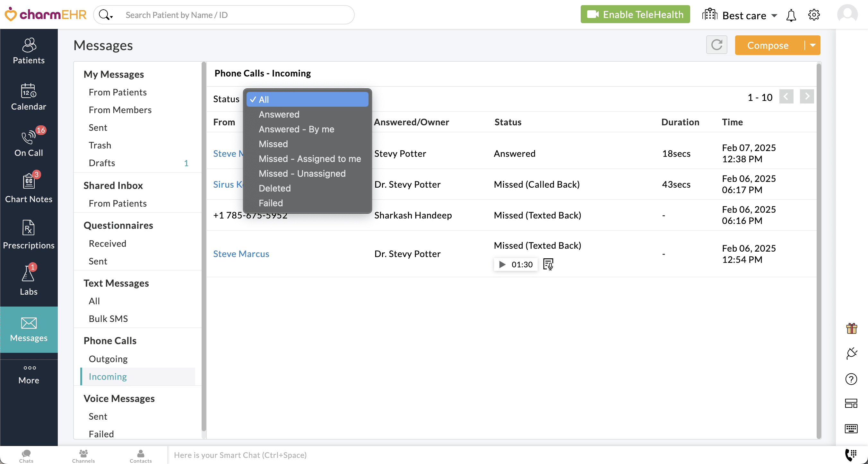Open Steve Marcus patient link
Image resolution: width=868 pixels, height=464 pixels.
tap(241, 254)
